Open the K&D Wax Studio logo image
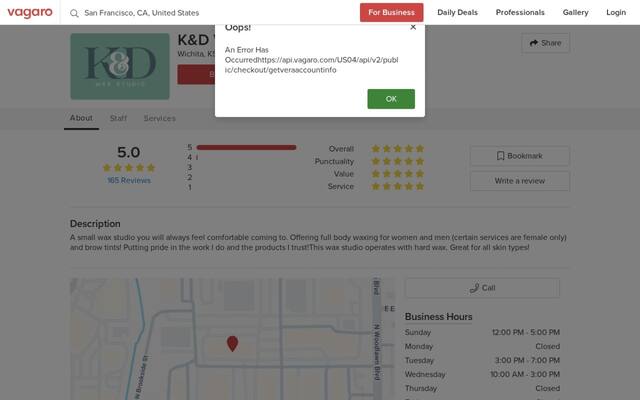This screenshot has width=640, height=400. (x=120, y=66)
